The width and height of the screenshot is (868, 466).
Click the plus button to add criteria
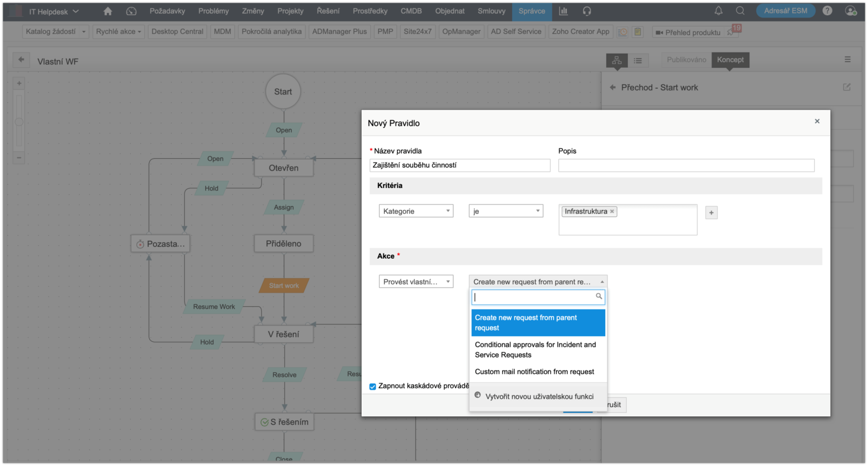tap(711, 213)
